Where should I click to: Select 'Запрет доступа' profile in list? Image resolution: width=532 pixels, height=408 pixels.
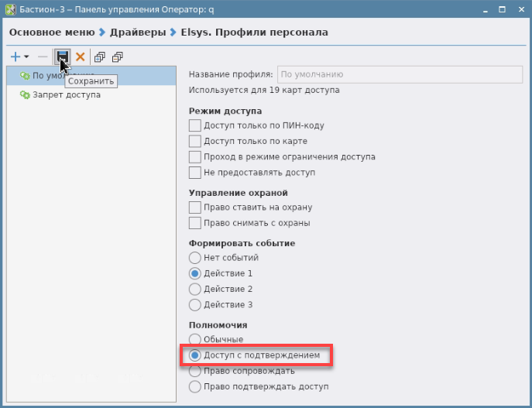point(67,94)
